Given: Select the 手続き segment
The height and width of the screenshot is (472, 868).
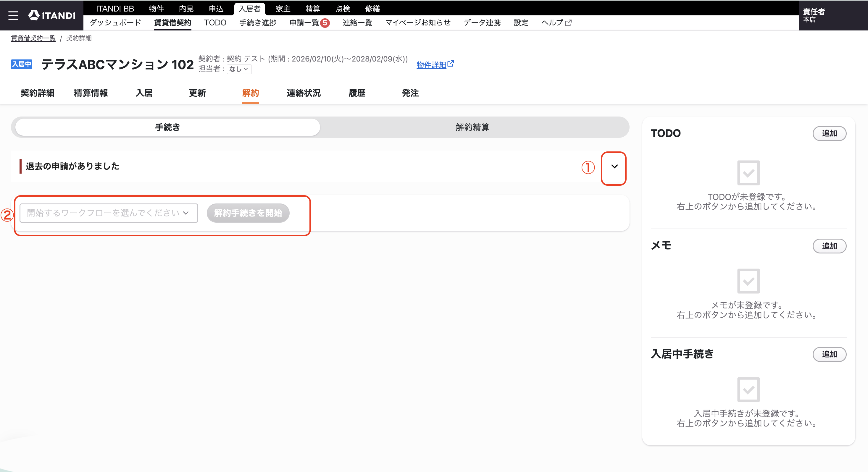Looking at the screenshot, I should pyautogui.click(x=167, y=127).
